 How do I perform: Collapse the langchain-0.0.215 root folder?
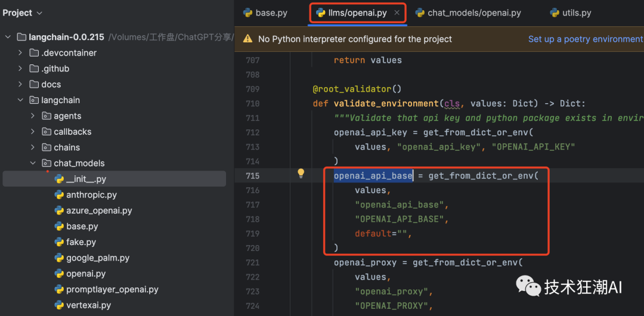(x=8, y=37)
